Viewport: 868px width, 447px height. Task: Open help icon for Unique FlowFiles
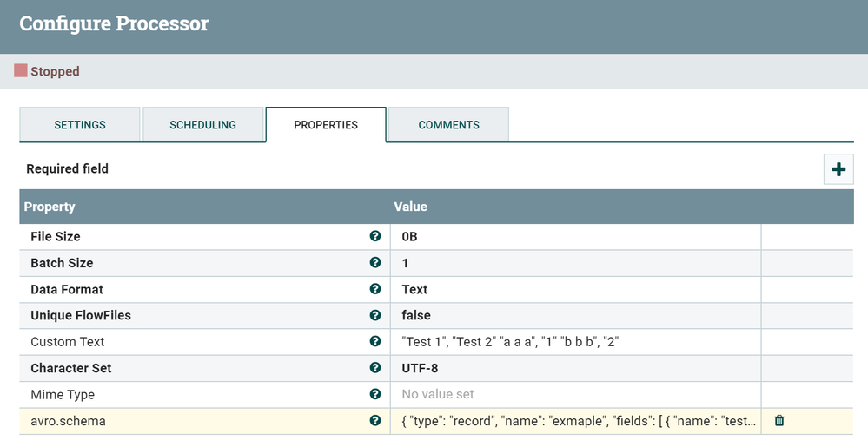coord(374,315)
